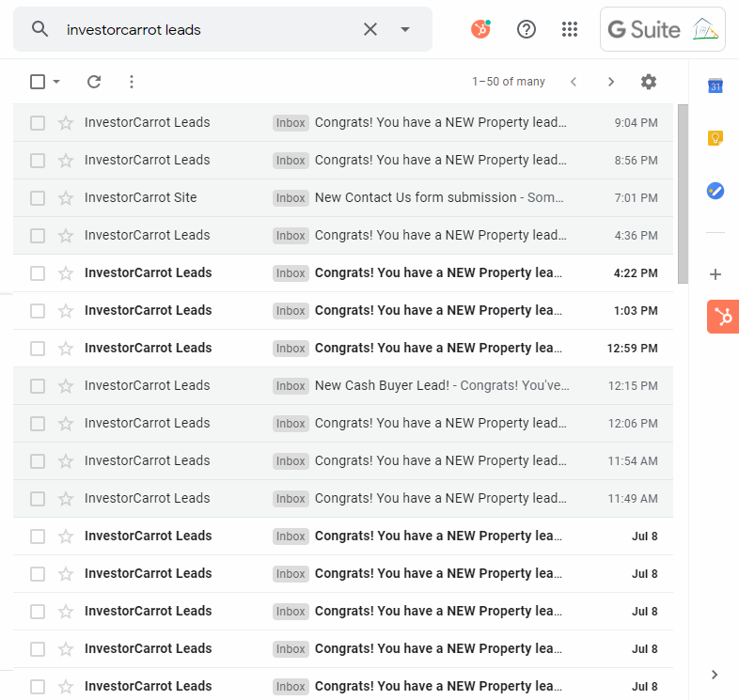Open HubSpot Sales side panel icon
739x700 pixels.
pyautogui.click(x=723, y=317)
